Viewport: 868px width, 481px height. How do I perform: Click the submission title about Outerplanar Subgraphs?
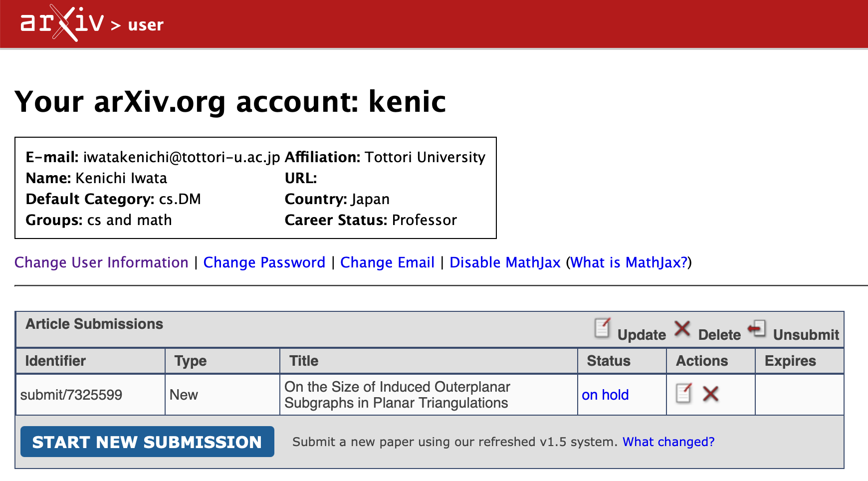pyautogui.click(x=397, y=395)
